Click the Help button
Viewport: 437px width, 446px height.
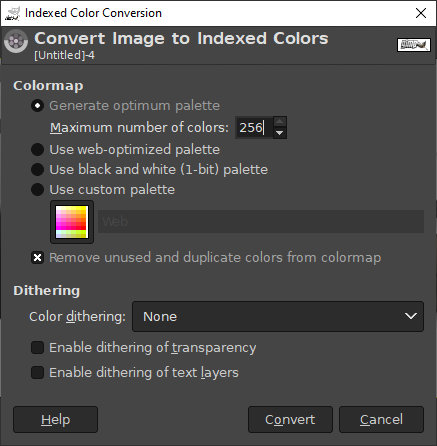point(55,419)
